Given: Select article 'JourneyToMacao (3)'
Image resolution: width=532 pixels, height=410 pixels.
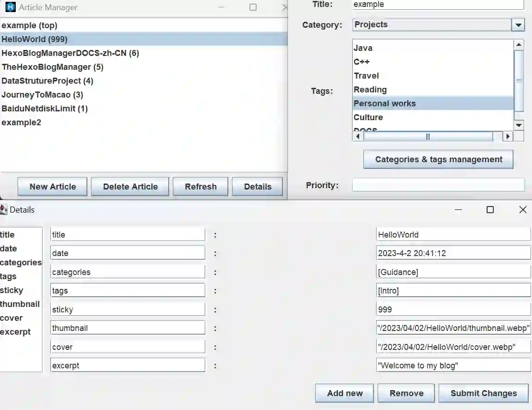Looking at the screenshot, I should coord(144,95).
